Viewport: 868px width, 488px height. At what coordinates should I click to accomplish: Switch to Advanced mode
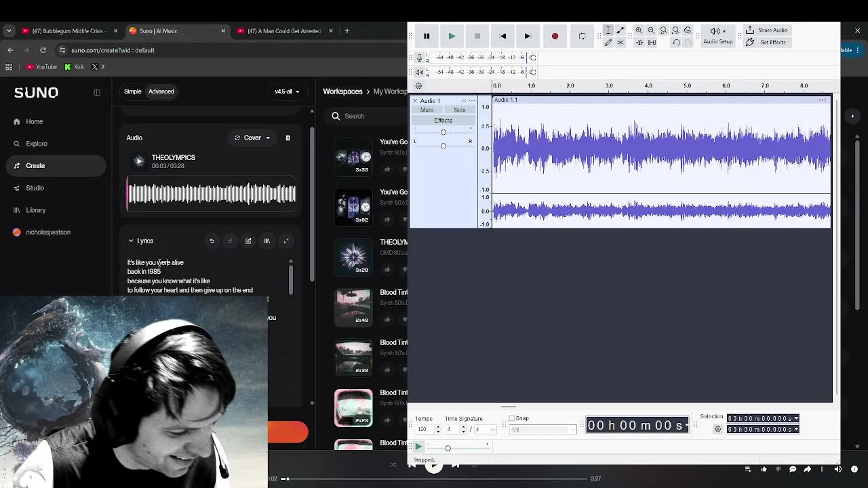tap(161, 91)
